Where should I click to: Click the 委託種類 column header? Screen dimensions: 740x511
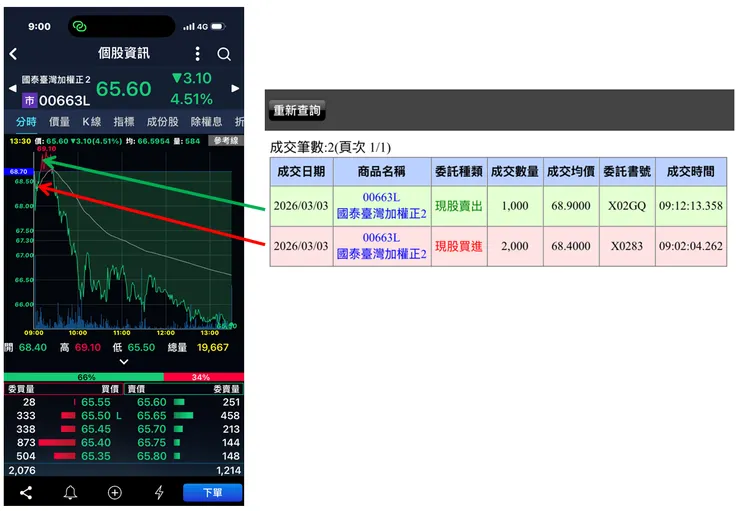(459, 172)
